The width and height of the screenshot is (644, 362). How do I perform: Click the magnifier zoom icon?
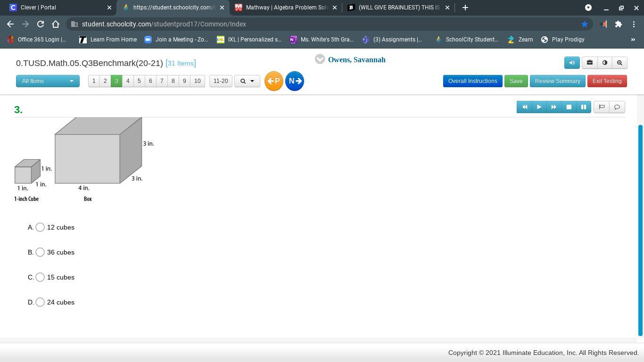(619, 63)
